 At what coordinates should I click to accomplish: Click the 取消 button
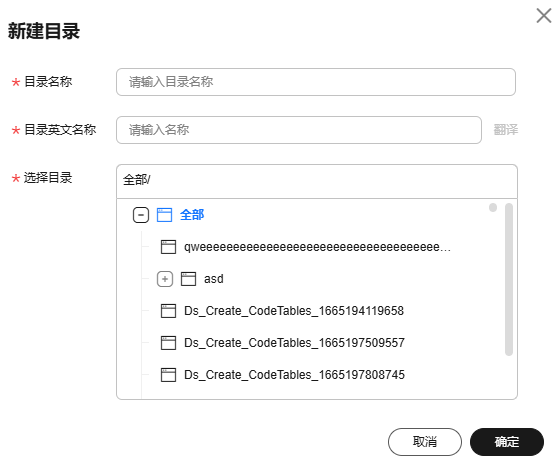coord(425,442)
